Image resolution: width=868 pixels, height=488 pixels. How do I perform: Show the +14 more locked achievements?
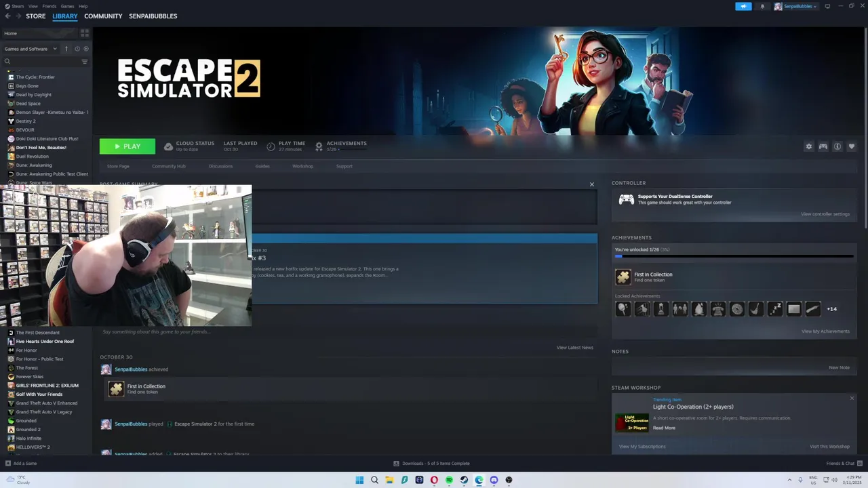tap(831, 309)
